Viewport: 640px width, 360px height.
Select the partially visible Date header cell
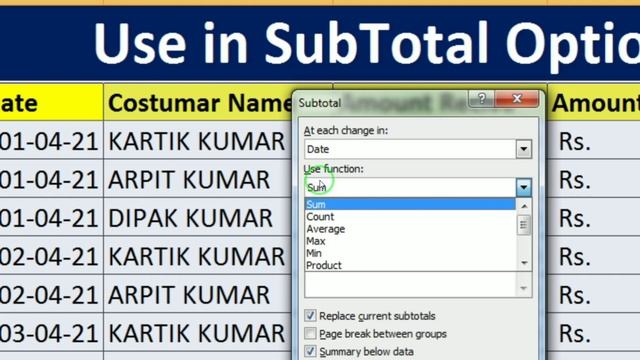point(51,102)
